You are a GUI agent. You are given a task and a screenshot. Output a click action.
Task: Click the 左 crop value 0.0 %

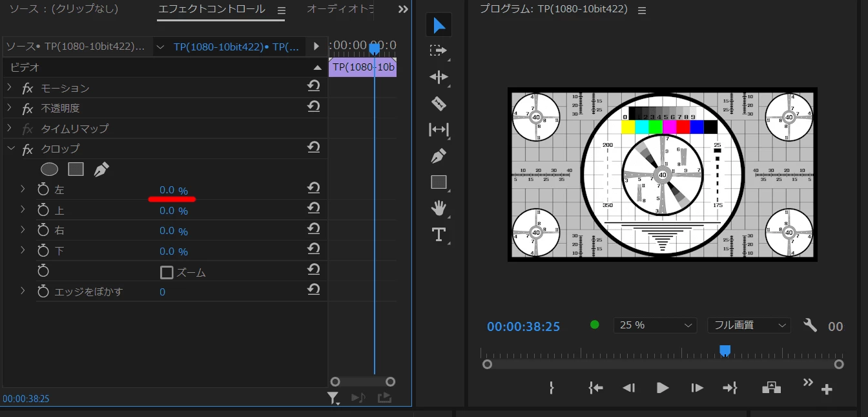tap(174, 191)
